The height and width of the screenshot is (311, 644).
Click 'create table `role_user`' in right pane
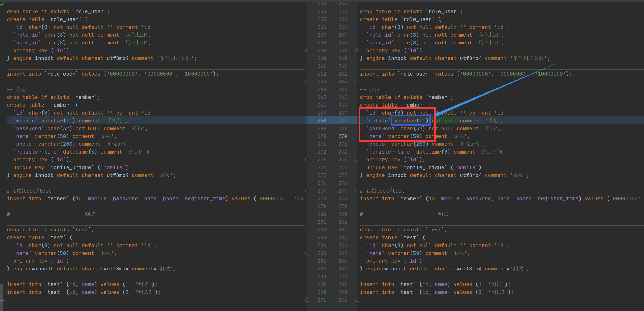tap(400, 19)
